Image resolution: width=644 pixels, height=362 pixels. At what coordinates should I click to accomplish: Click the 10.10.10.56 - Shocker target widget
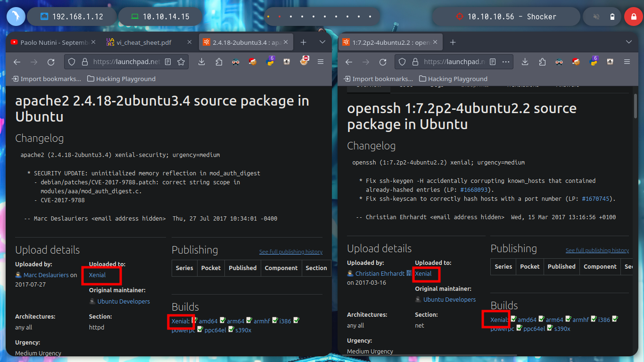(506, 16)
